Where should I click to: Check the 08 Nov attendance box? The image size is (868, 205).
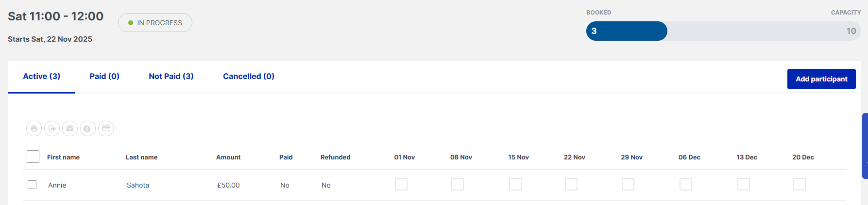click(x=458, y=184)
